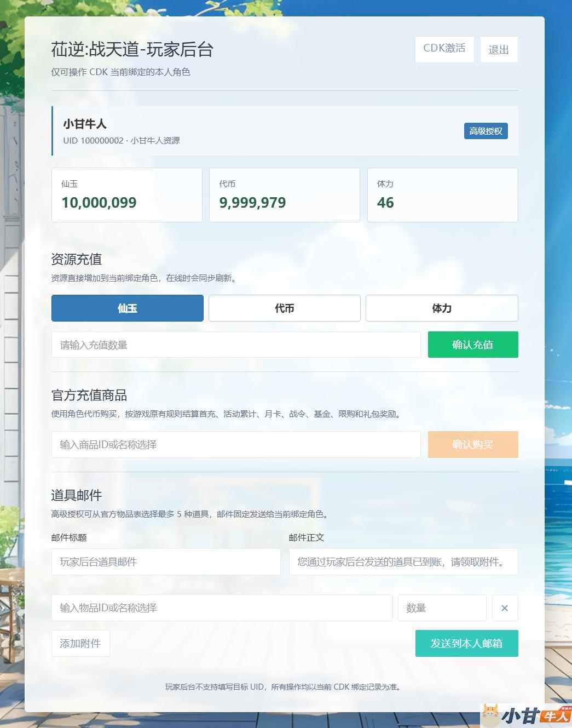The image size is (572, 728).
Task: Open the 输入物品ID或名称选择 field
Action: pos(222,607)
